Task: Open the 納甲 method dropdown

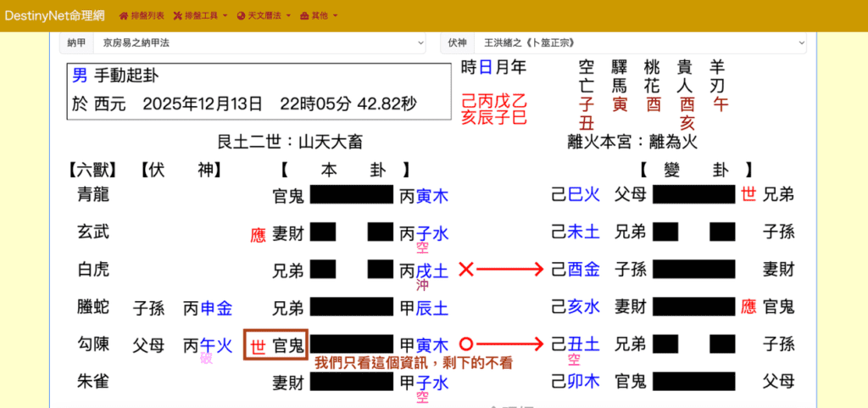Action: tap(259, 42)
